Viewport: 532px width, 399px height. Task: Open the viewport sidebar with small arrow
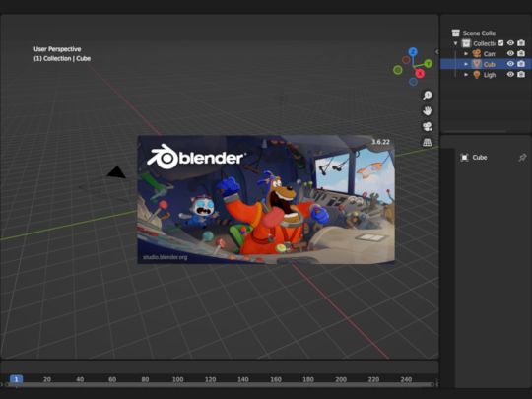pyautogui.click(x=437, y=52)
